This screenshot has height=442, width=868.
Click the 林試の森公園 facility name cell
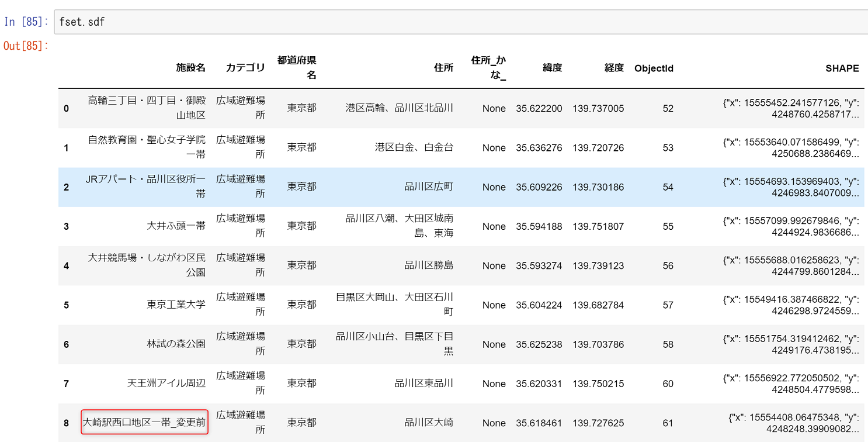(x=176, y=344)
